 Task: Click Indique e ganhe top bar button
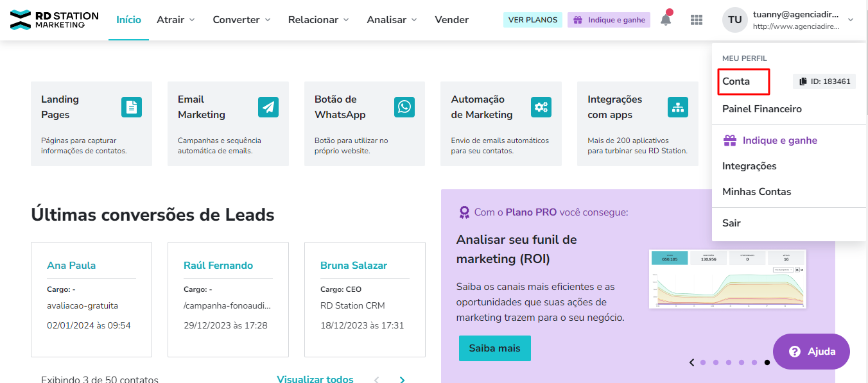tap(609, 20)
